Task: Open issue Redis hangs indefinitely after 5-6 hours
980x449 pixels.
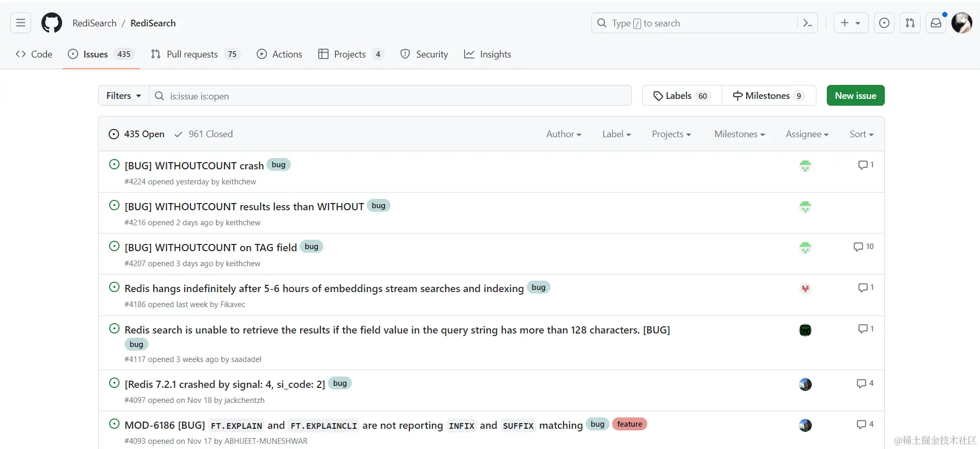Action: click(324, 288)
